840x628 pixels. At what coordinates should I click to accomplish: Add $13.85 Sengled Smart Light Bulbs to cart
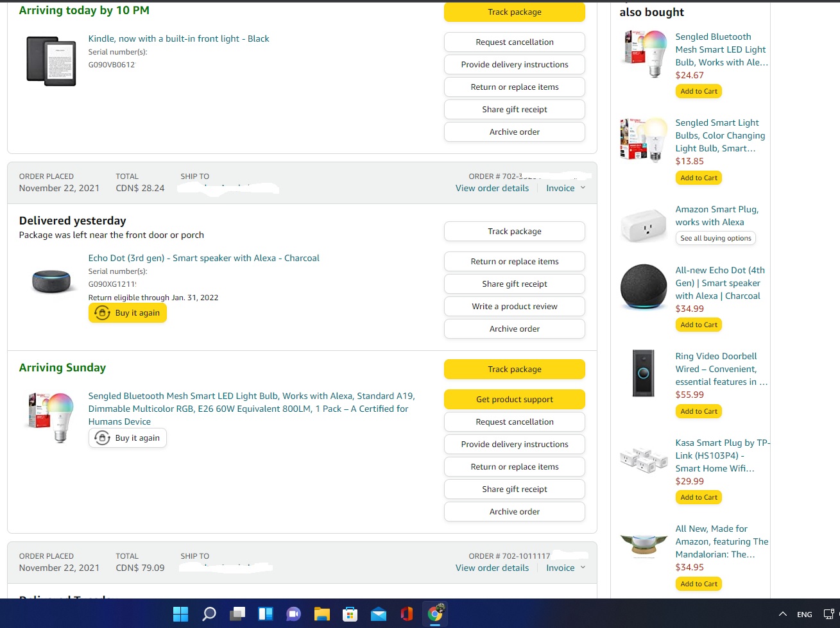tap(699, 178)
